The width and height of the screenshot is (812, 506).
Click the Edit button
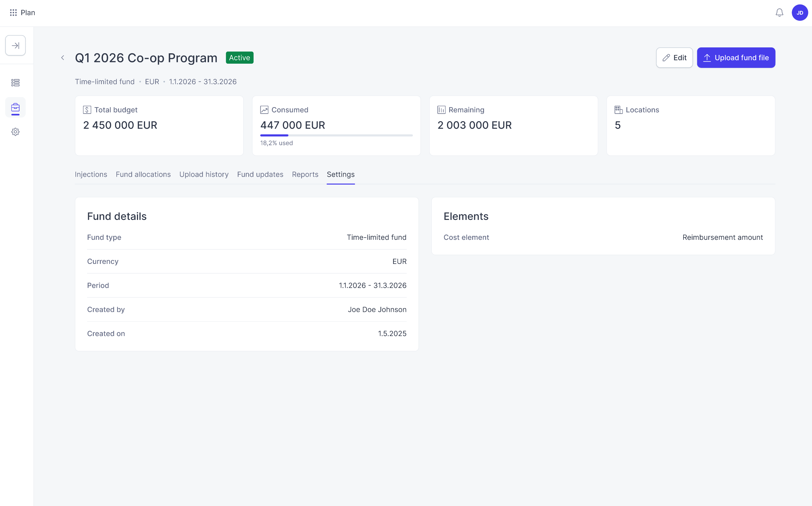click(674, 58)
